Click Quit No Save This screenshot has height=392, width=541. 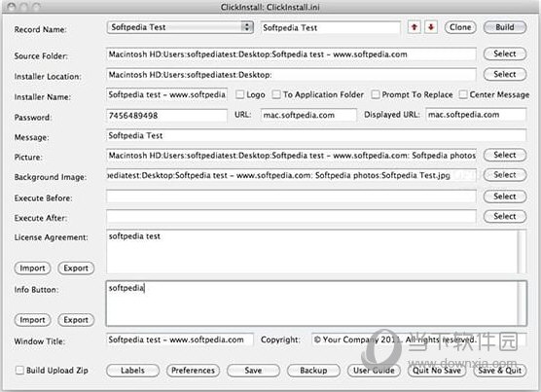click(x=437, y=371)
